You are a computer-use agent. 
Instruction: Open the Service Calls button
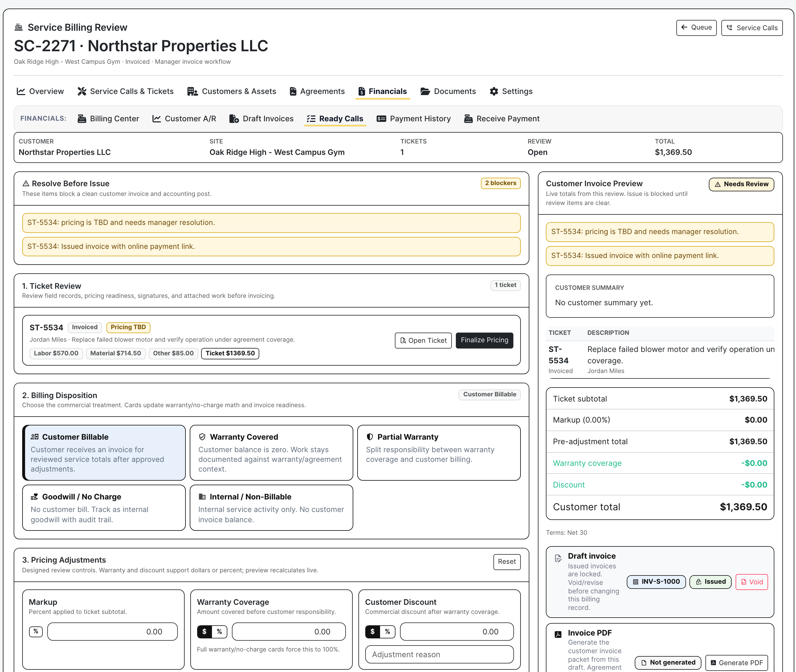752,28
